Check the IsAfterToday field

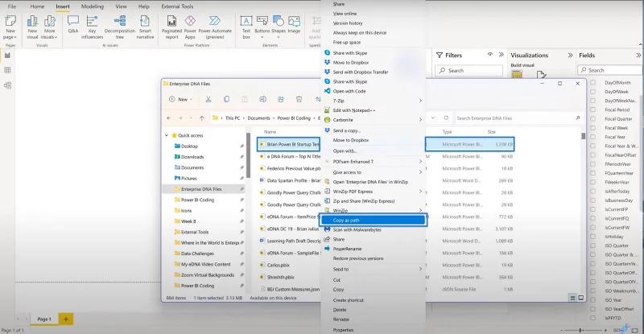[592, 191]
